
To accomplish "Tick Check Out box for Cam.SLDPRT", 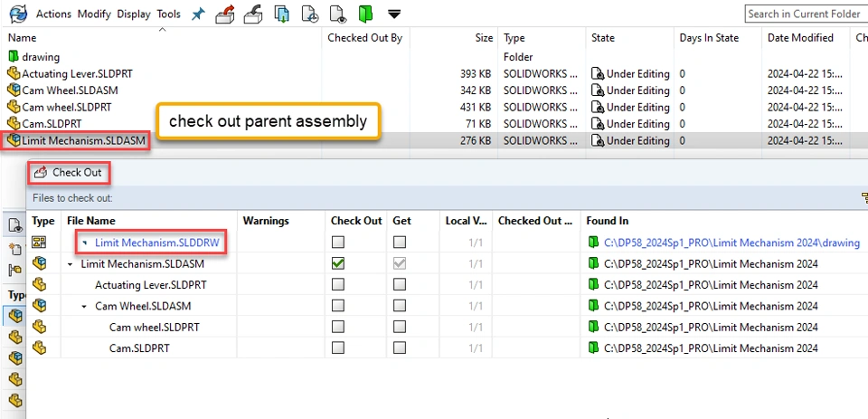I will (x=337, y=348).
